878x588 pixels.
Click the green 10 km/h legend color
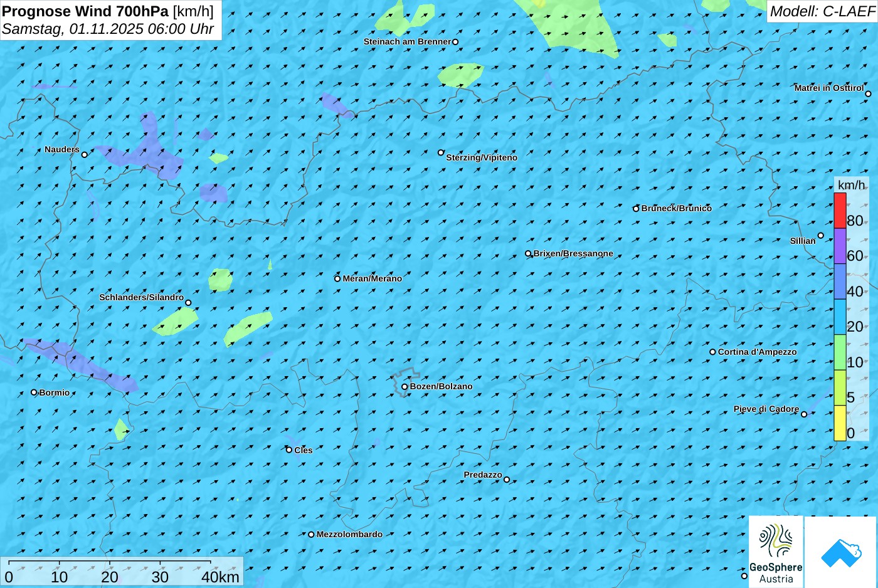pyautogui.click(x=840, y=352)
